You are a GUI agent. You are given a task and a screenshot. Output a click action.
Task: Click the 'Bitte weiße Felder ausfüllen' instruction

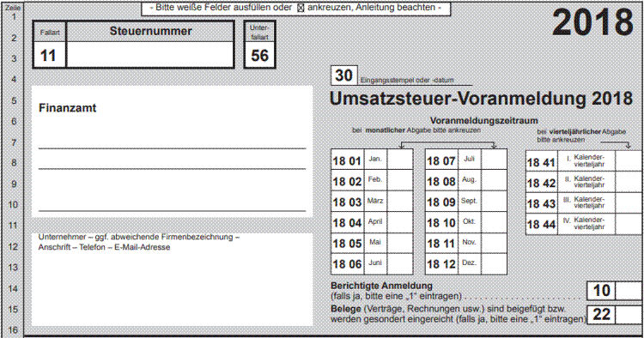point(295,8)
